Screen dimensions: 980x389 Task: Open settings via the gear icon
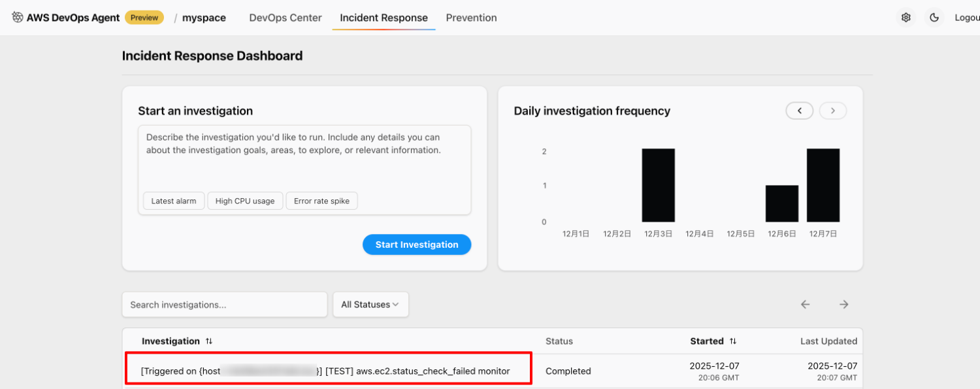pyautogui.click(x=906, y=18)
